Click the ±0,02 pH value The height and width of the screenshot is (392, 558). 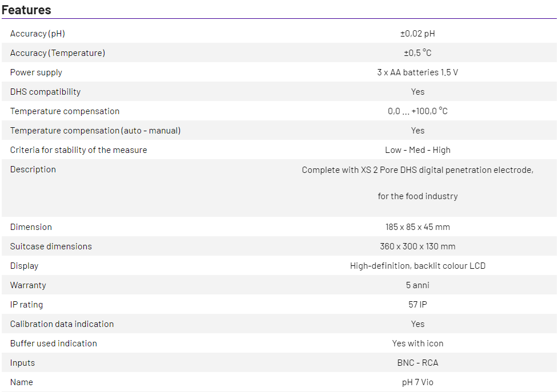(418, 34)
